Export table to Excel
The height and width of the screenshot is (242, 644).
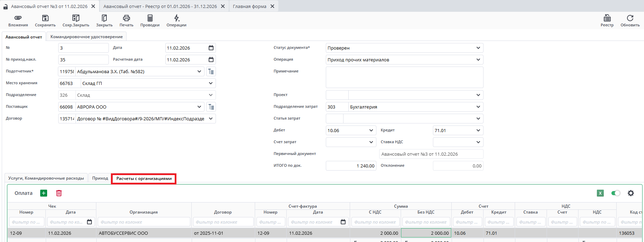600,193
